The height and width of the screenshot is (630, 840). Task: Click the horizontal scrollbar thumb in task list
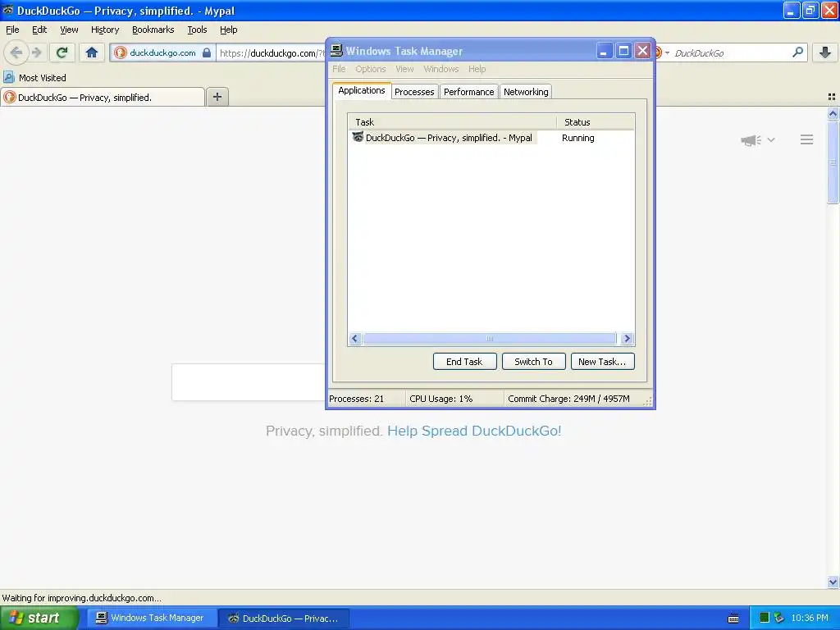490,339
